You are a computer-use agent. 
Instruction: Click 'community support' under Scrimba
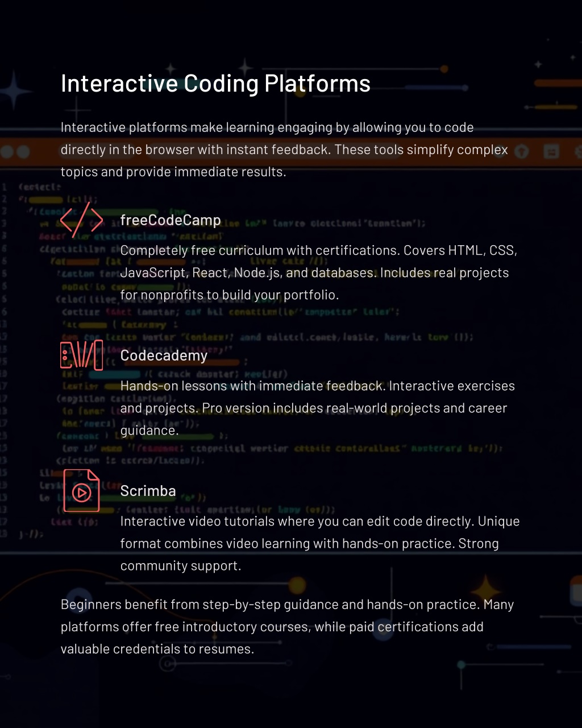coord(180,566)
